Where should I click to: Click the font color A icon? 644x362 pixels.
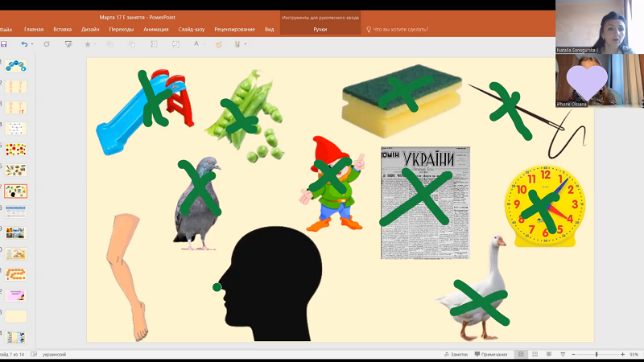click(196, 43)
